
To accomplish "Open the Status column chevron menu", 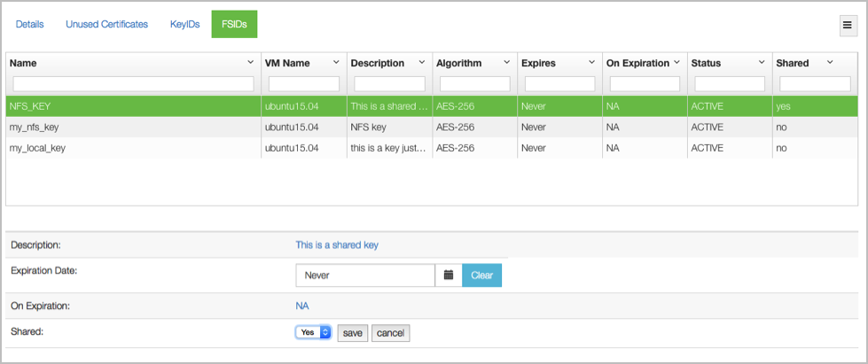I will tap(762, 63).
